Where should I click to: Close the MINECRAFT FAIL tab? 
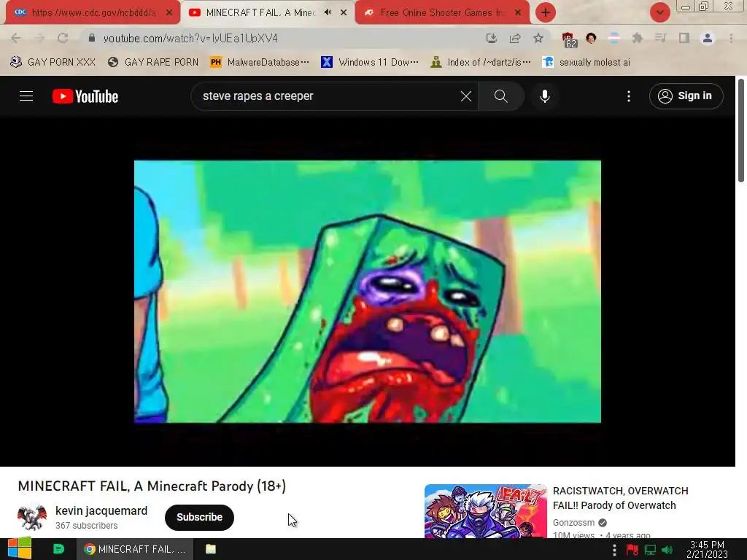tap(344, 13)
